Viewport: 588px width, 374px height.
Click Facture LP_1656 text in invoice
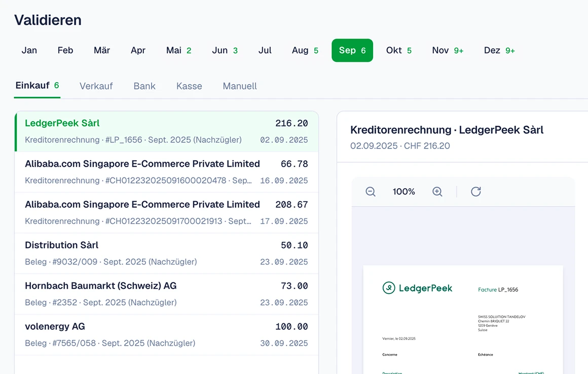[498, 289]
